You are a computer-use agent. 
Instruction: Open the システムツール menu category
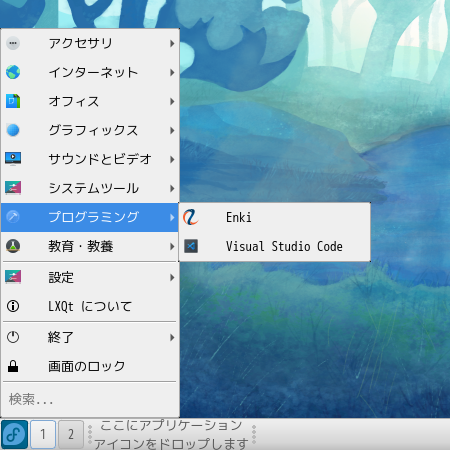pyautogui.click(x=90, y=188)
